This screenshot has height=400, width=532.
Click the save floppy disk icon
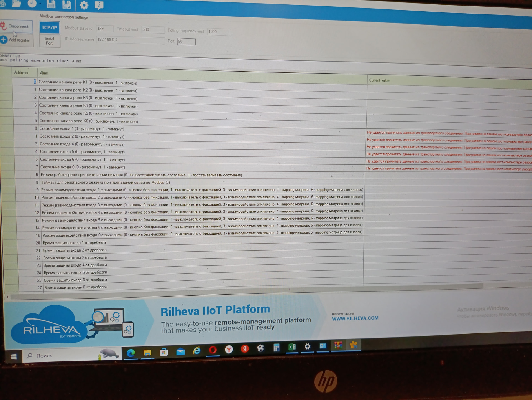pyautogui.click(x=51, y=4)
